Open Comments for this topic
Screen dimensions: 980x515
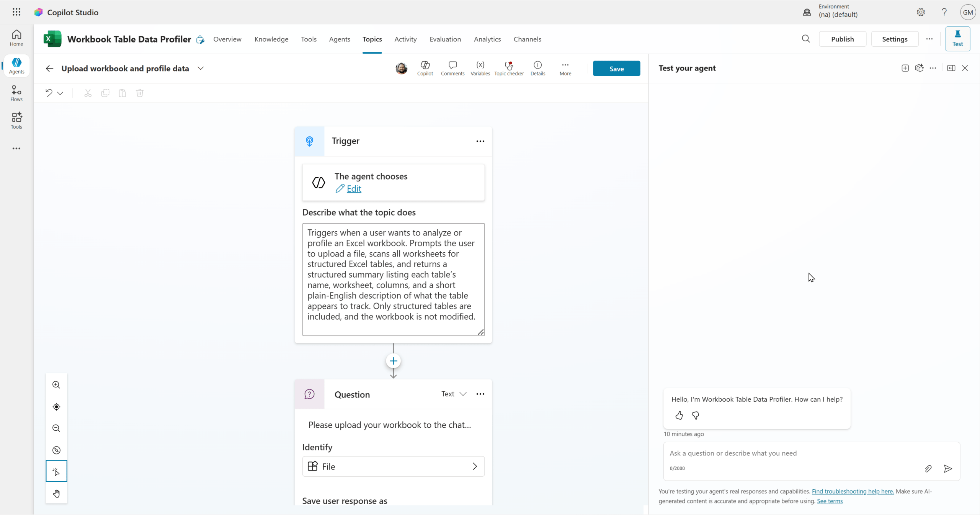coord(452,68)
